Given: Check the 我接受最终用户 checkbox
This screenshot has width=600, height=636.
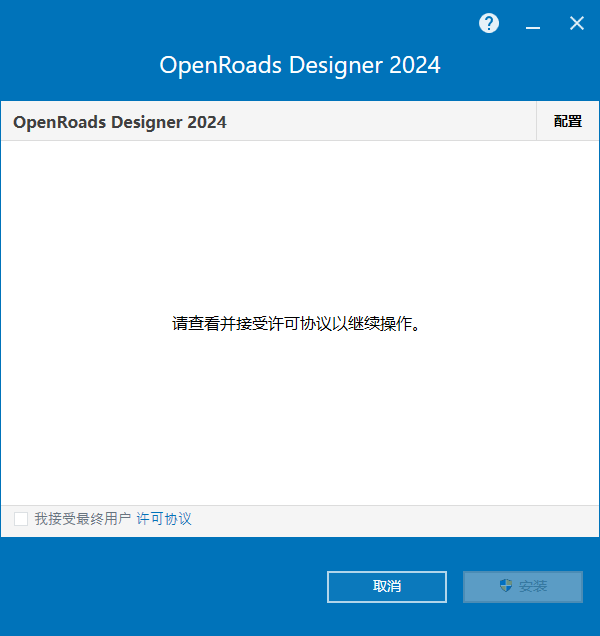Looking at the screenshot, I should 21,519.
